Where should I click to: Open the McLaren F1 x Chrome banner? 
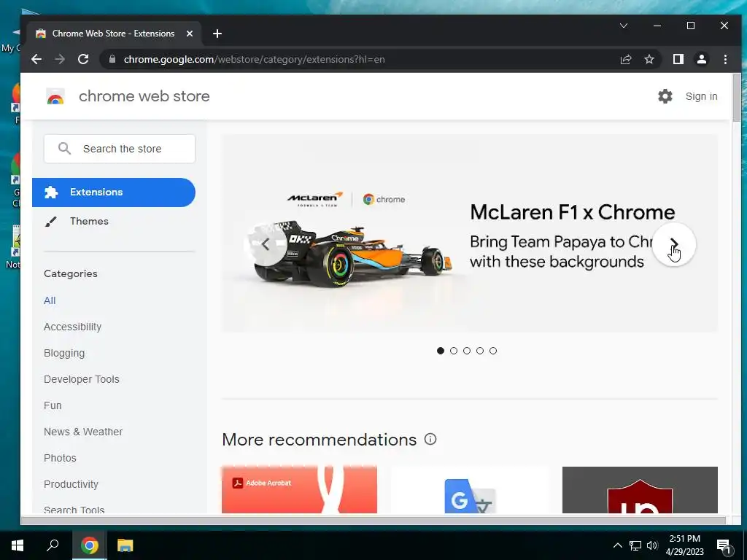pyautogui.click(x=469, y=233)
